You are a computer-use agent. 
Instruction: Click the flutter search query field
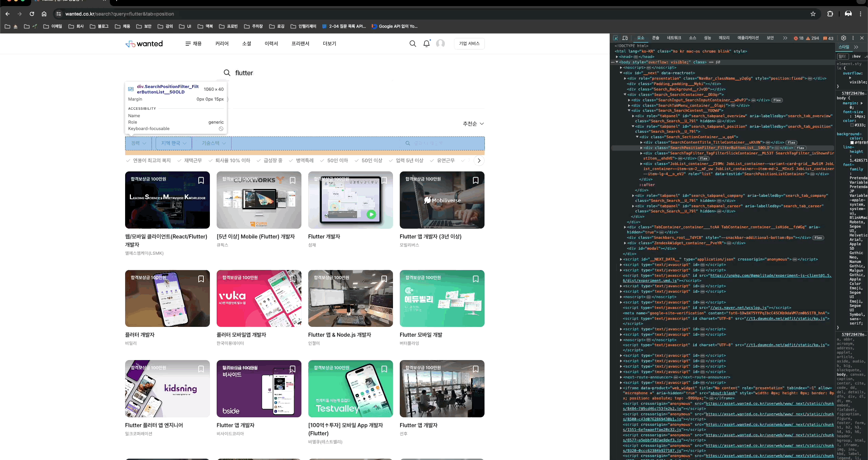pyautogui.click(x=305, y=73)
